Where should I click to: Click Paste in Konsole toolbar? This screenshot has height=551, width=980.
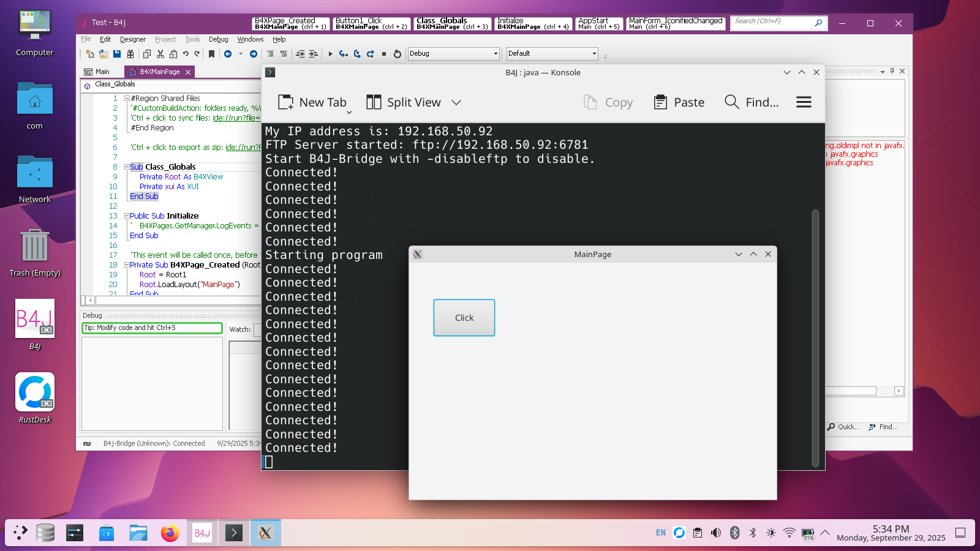click(679, 102)
